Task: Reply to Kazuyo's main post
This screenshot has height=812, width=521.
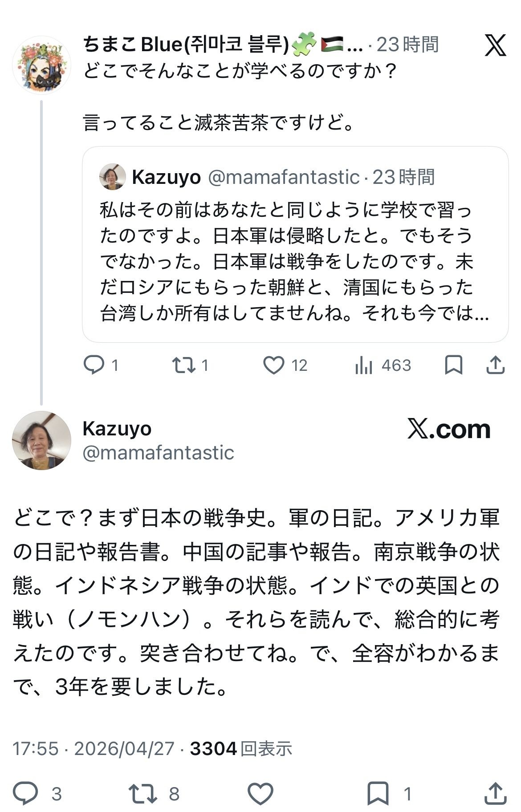Action: (25, 793)
